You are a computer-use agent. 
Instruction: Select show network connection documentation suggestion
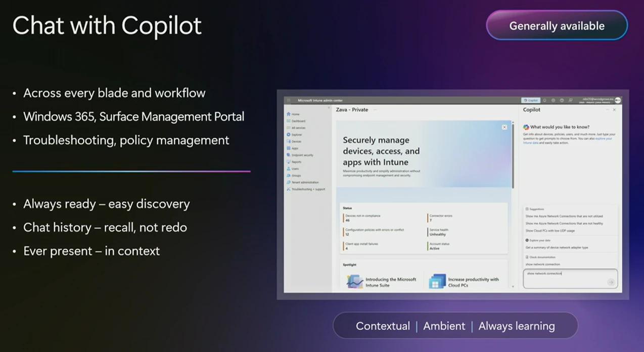(x=542, y=265)
